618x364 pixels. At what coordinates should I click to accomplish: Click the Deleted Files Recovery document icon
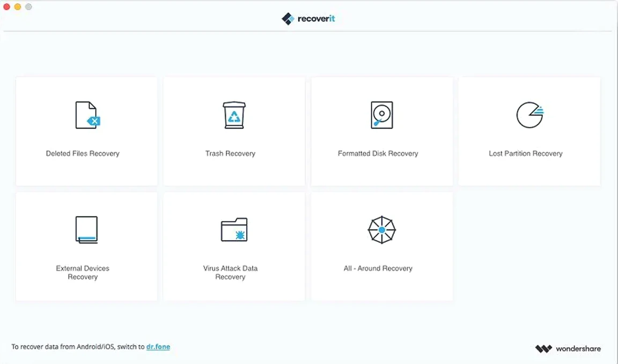(87, 115)
